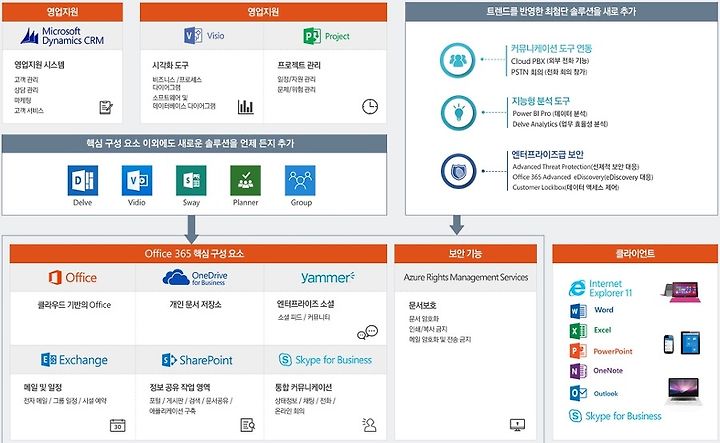Click the notepad pencil icon under 영업지원 시스템

point(106,107)
